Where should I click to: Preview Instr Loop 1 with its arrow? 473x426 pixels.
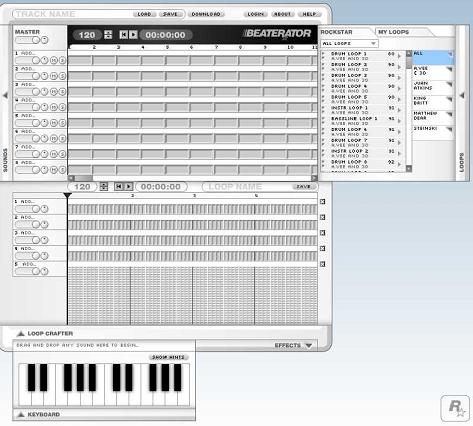pos(399,110)
